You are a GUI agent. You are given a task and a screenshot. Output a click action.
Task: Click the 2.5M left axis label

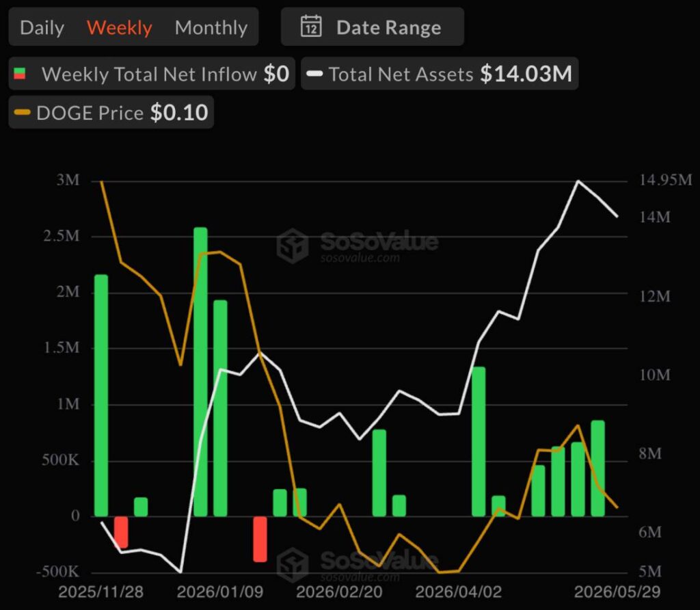[62, 236]
